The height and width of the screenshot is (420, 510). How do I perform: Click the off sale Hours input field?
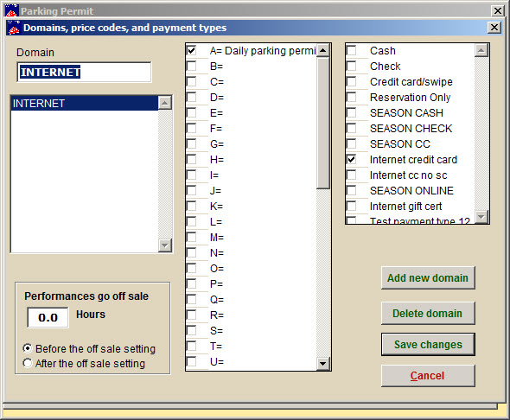pyautogui.click(x=48, y=317)
